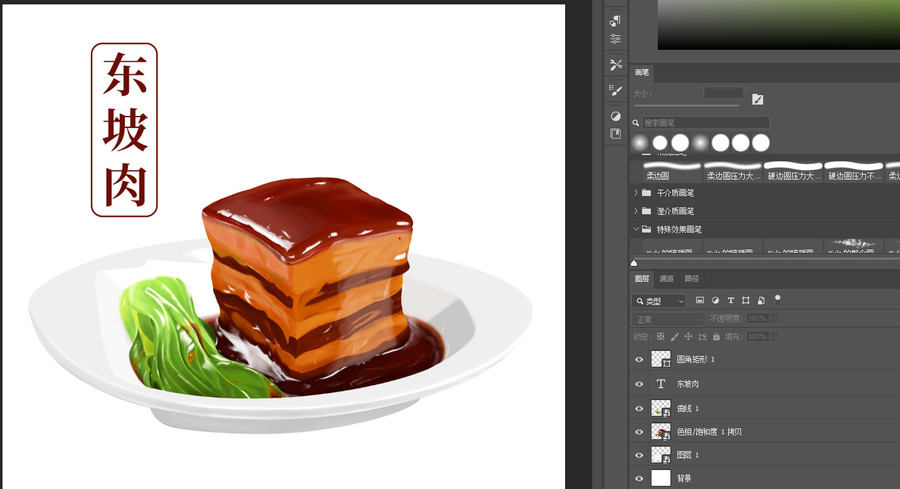Viewport: 900px width, 489px height.
Task: Click the 特殊效果画笔 folder icon
Action: [646, 229]
